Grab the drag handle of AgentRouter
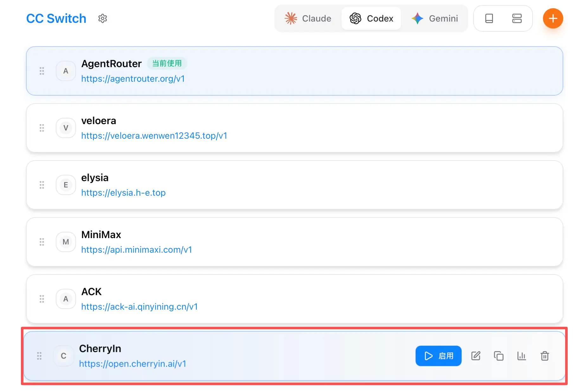 (42, 71)
